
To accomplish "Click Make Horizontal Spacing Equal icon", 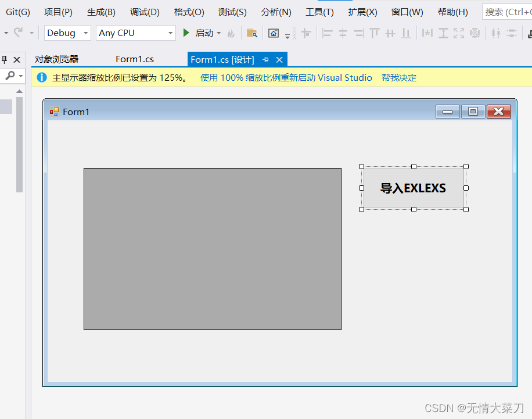I will tap(495, 33).
